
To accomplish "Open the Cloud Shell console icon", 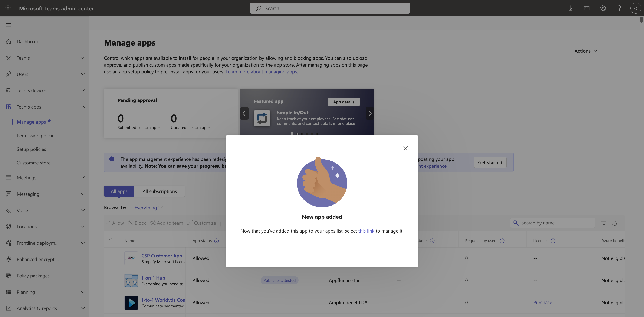I will click(586, 8).
